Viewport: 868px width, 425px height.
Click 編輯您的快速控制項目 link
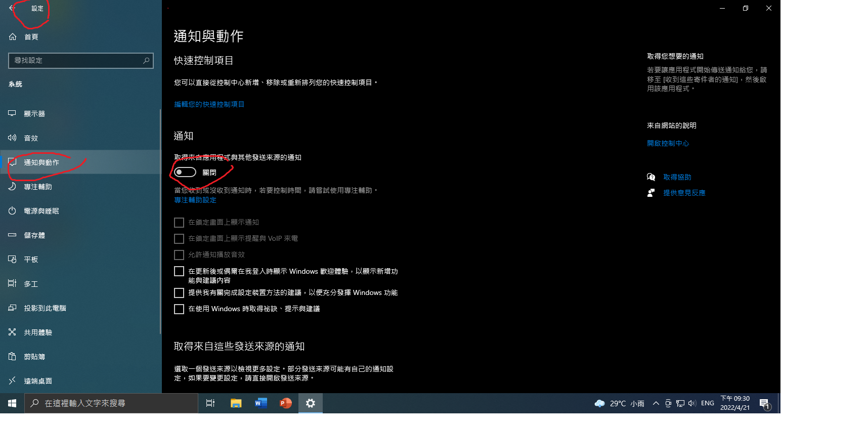point(209,104)
